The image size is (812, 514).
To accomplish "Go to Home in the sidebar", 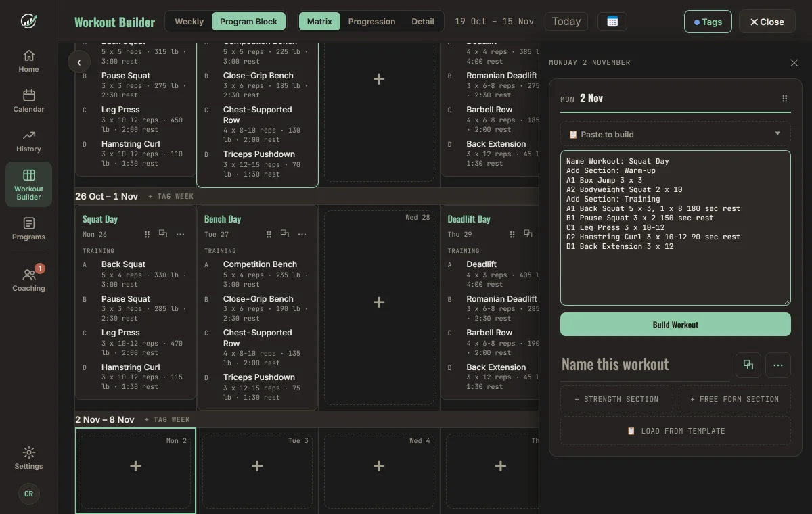I will click(28, 61).
